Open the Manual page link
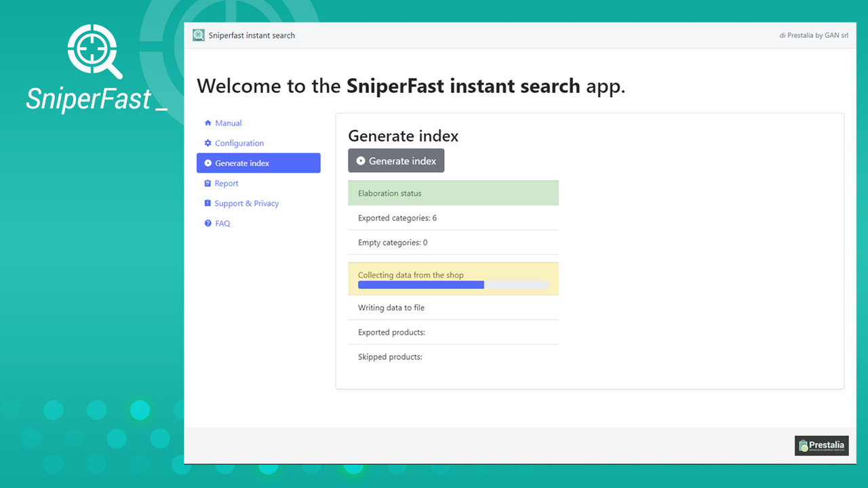 (227, 123)
